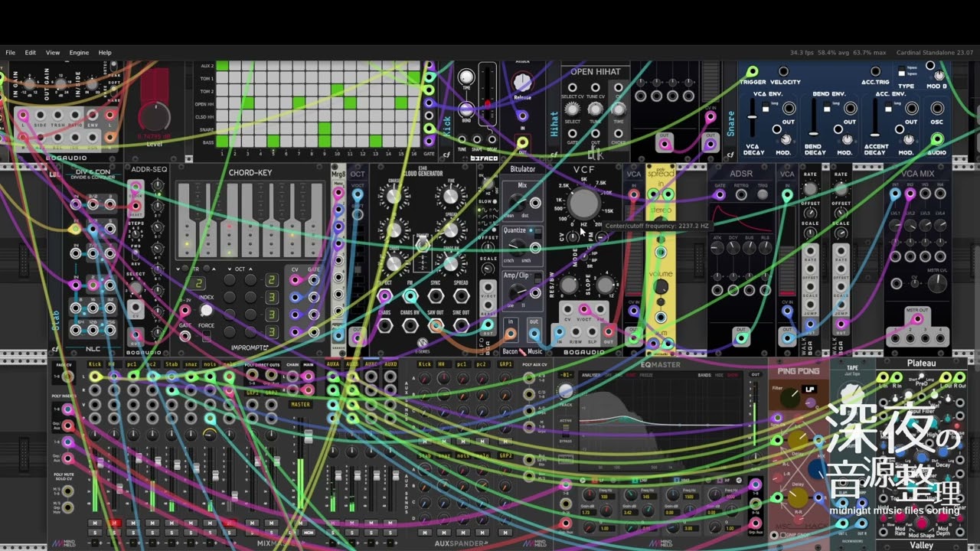Flip Cloud Generator center toggle switch
The height and width of the screenshot is (551, 980).
(x=422, y=245)
